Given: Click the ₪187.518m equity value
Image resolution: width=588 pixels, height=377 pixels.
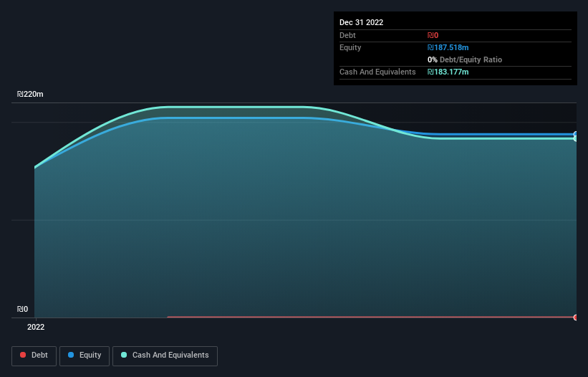Looking at the screenshot, I should point(448,47).
